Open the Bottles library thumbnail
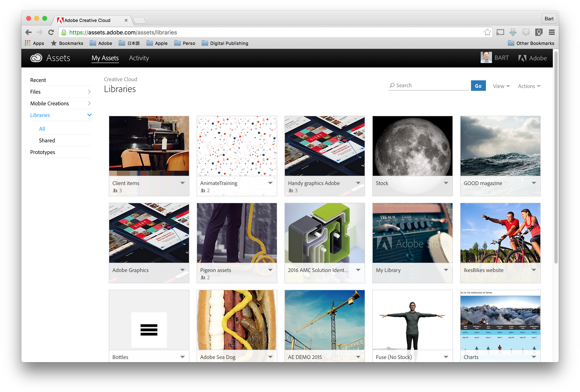 [x=149, y=320]
